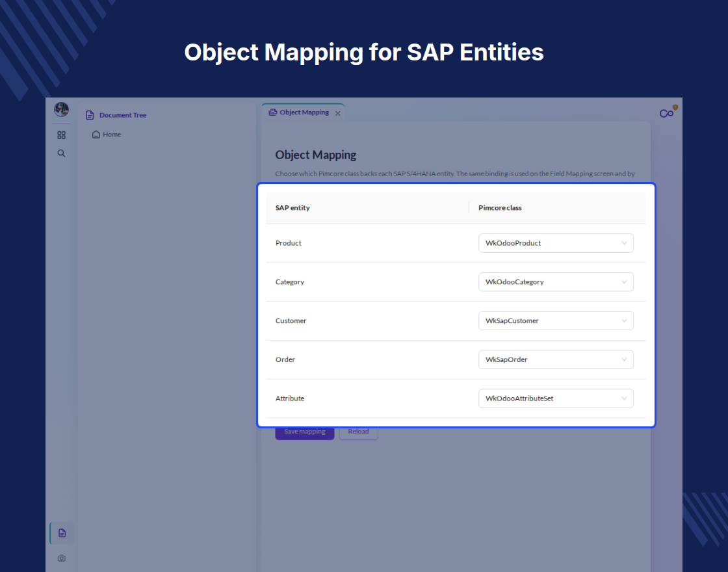This screenshot has width=728, height=572.
Task: Click the Object Mapping page heading
Action: (316, 155)
